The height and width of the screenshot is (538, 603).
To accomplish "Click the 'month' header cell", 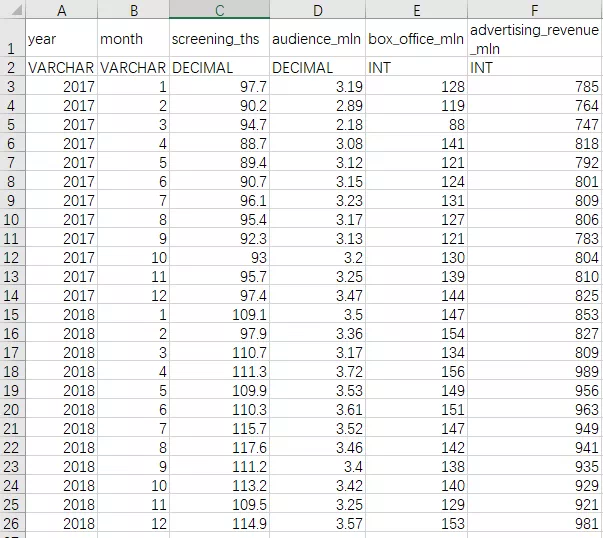I will coord(133,38).
